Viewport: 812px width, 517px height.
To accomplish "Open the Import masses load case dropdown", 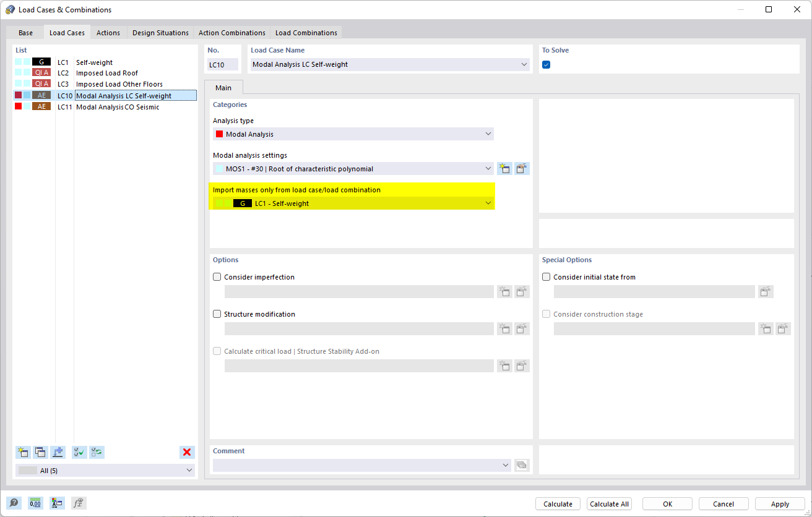I will pyautogui.click(x=488, y=203).
